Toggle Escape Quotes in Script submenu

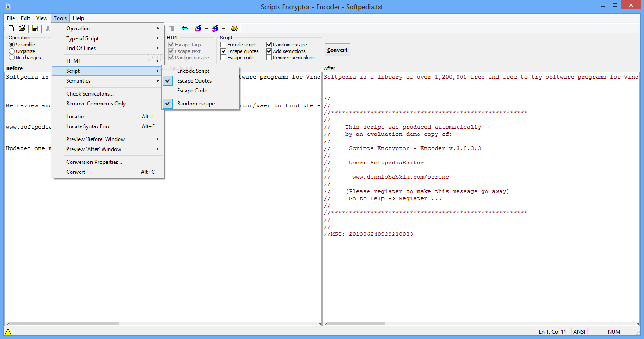coord(200,81)
